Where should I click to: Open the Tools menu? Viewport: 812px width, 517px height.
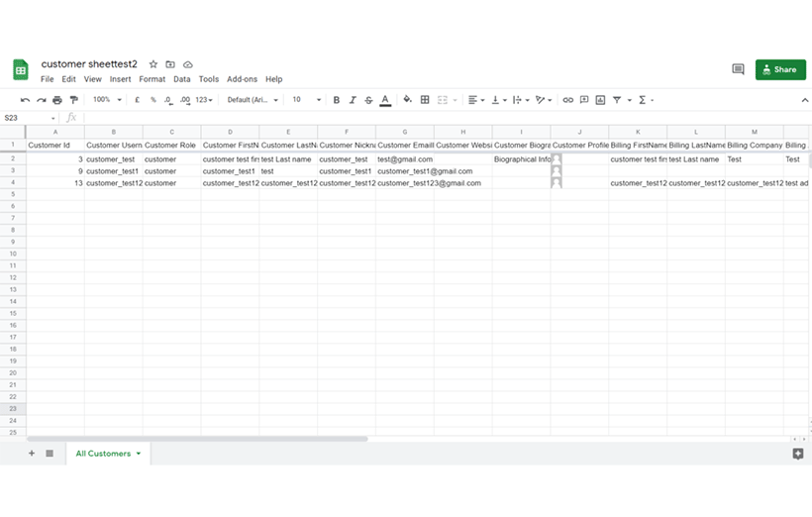click(209, 79)
